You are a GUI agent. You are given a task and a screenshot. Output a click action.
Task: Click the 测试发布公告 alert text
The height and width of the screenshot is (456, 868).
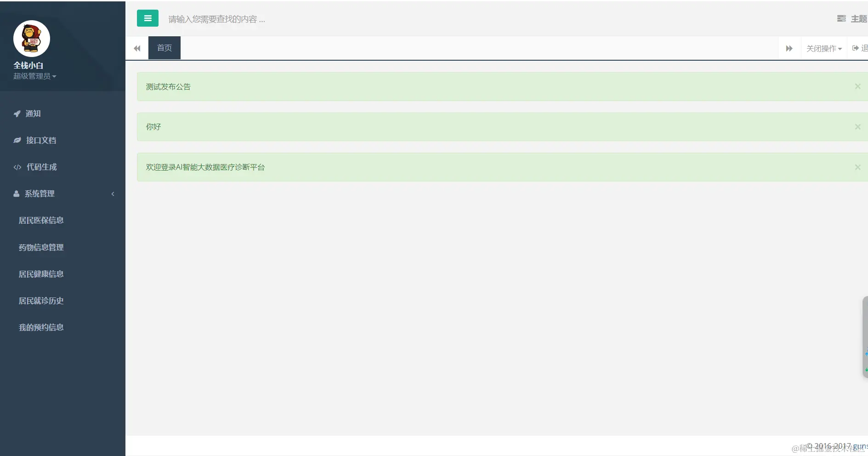click(x=168, y=86)
